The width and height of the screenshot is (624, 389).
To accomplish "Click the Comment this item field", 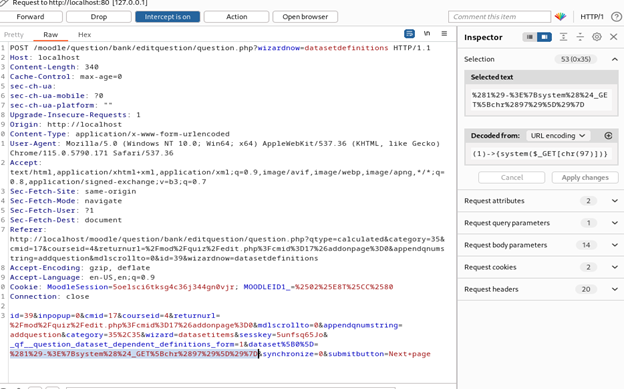I will click(x=499, y=17).
